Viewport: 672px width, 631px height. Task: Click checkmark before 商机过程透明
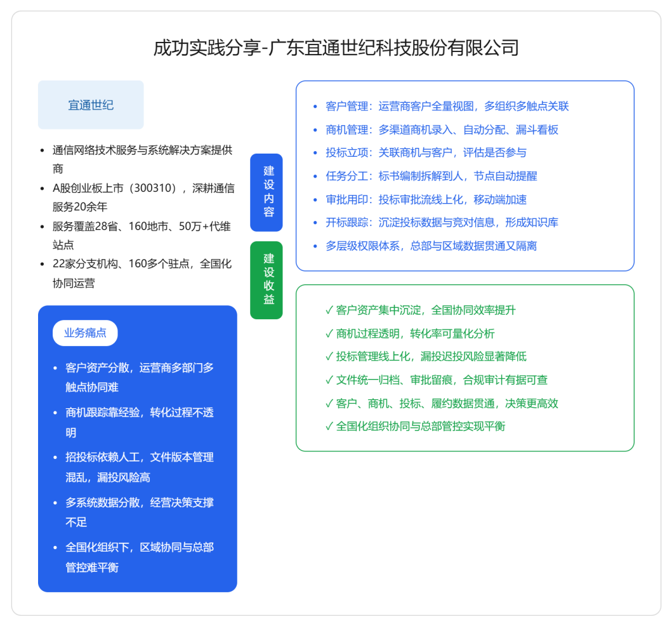329,333
